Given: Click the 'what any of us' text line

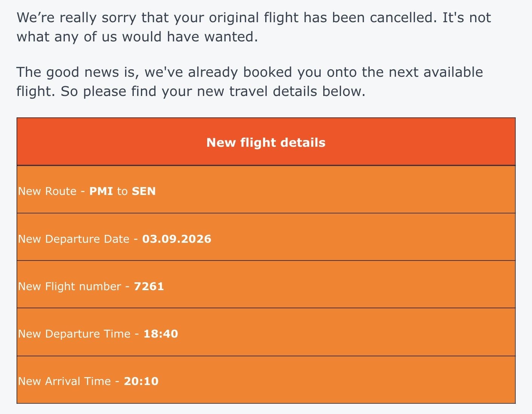Looking at the screenshot, I should pyautogui.click(x=137, y=37).
